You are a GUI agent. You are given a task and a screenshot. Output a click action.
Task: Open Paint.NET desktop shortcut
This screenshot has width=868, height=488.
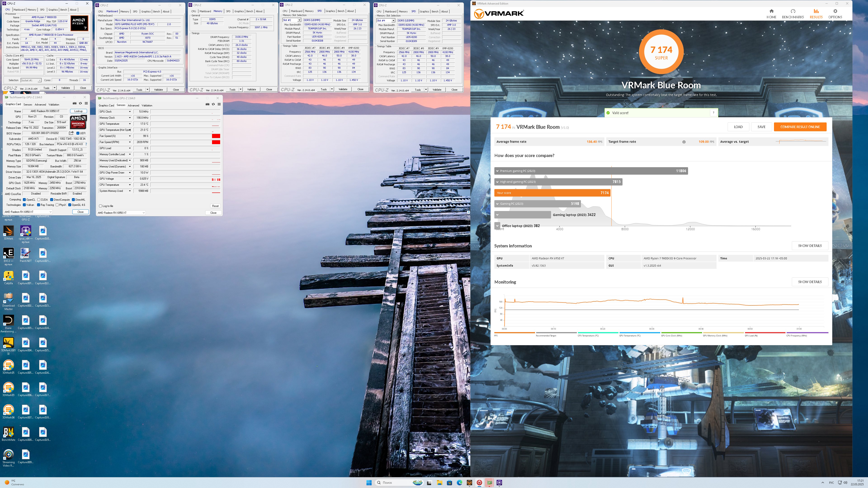[25, 255]
